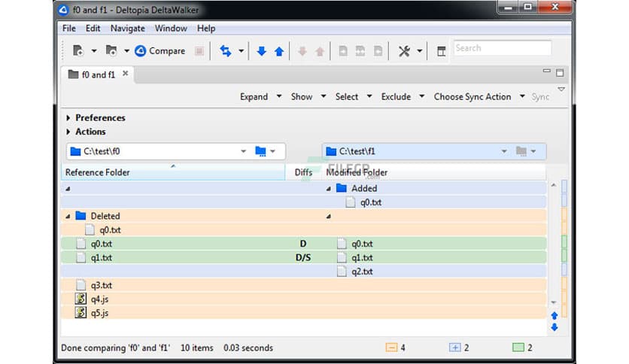Click the Modified Folder column header

433,172
